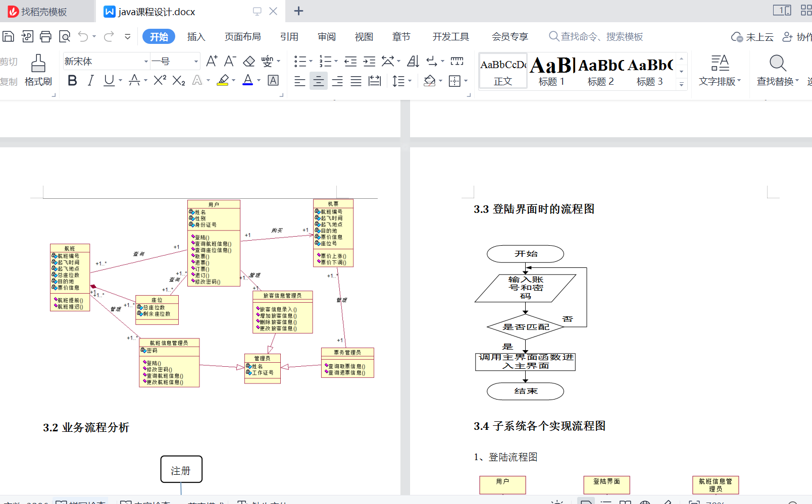The width and height of the screenshot is (812, 504).
Task: Click the bulleted list icon
Action: (x=300, y=61)
